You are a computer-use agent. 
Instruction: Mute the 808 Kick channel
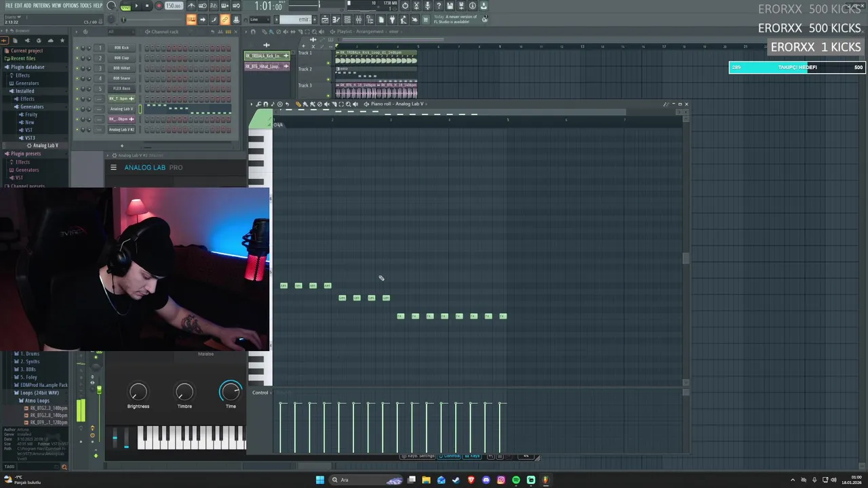[77, 47]
